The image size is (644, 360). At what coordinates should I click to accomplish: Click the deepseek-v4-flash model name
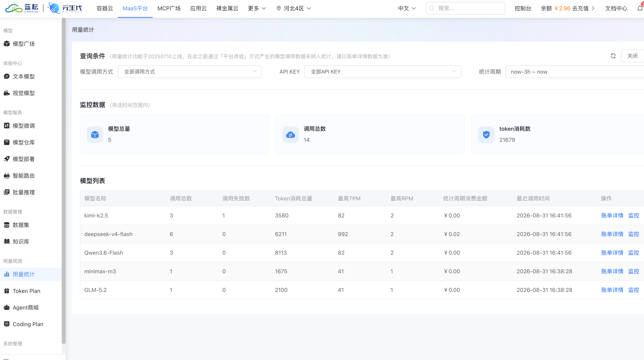click(x=109, y=234)
